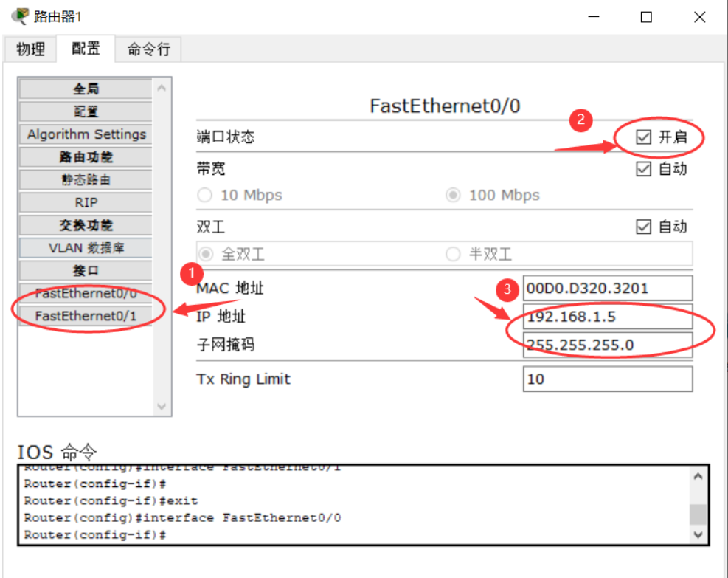Click the 端口状态 label
Image resolution: width=728 pixels, height=578 pixels.
coord(226,137)
